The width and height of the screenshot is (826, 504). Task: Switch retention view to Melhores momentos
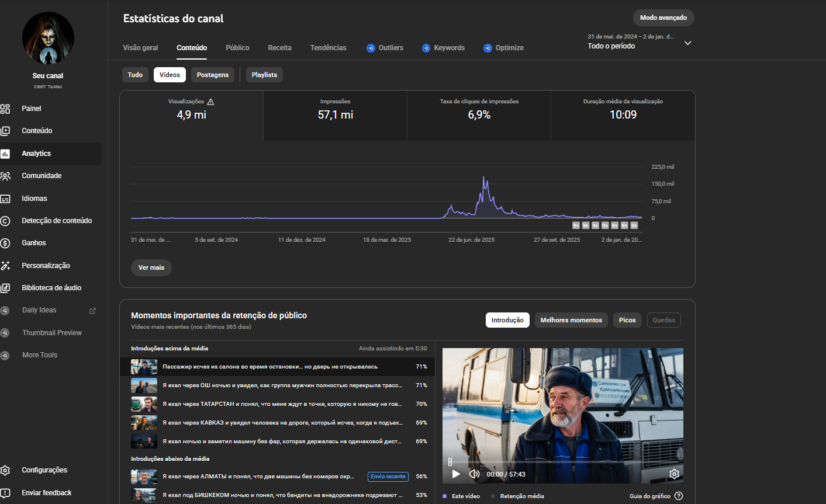[x=571, y=320]
